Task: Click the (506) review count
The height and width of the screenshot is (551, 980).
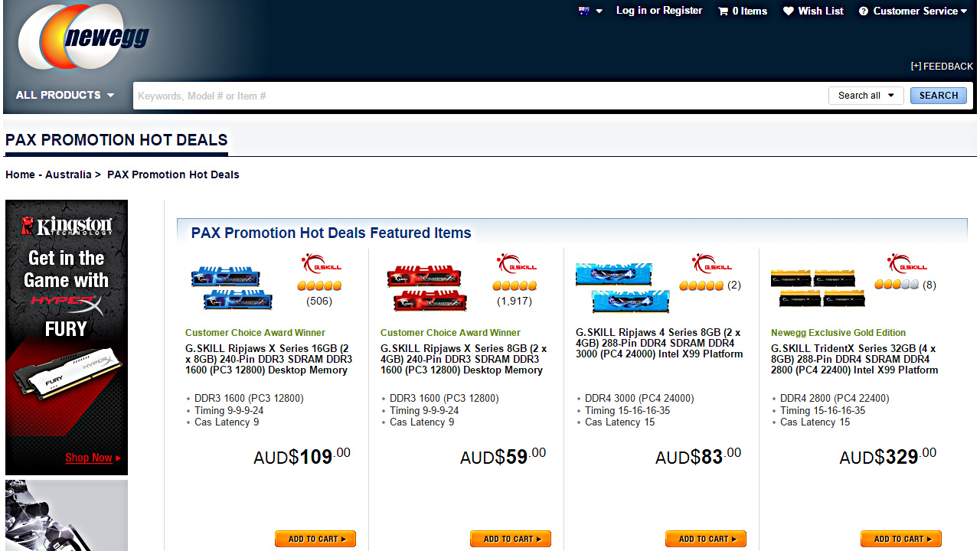Action: point(319,302)
